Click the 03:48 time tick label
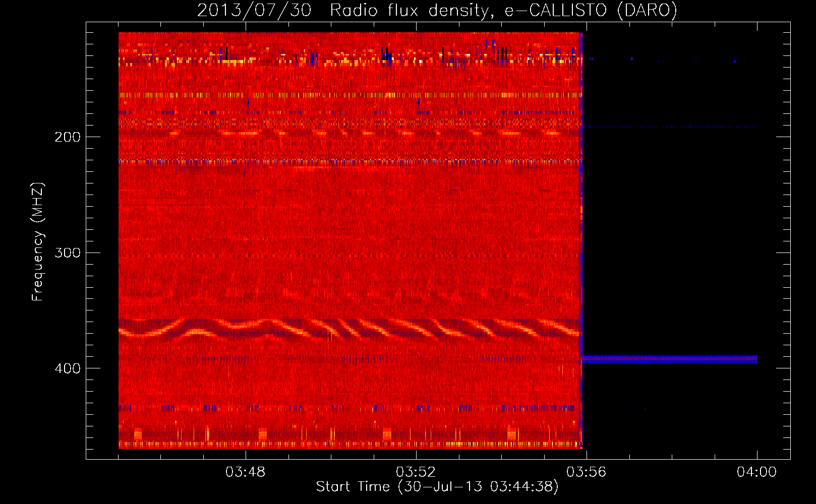Screen dimensions: 816x504 coord(245,472)
